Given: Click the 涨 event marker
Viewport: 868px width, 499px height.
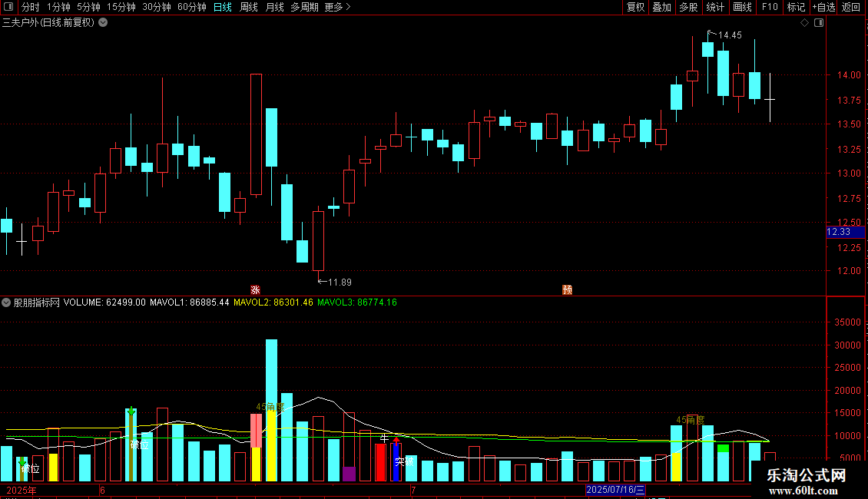Looking at the screenshot, I should (x=255, y=290).
